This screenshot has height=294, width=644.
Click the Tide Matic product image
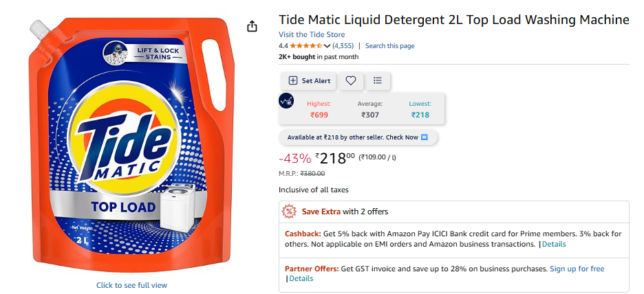(131, 144)
